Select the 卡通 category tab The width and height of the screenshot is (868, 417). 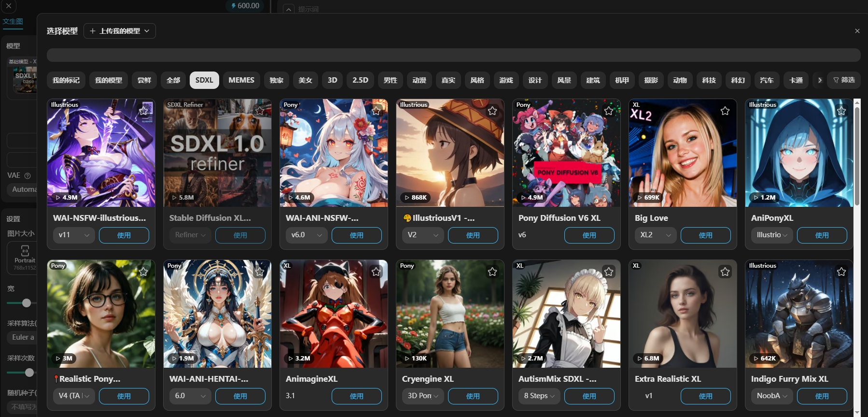pos(796,80)
